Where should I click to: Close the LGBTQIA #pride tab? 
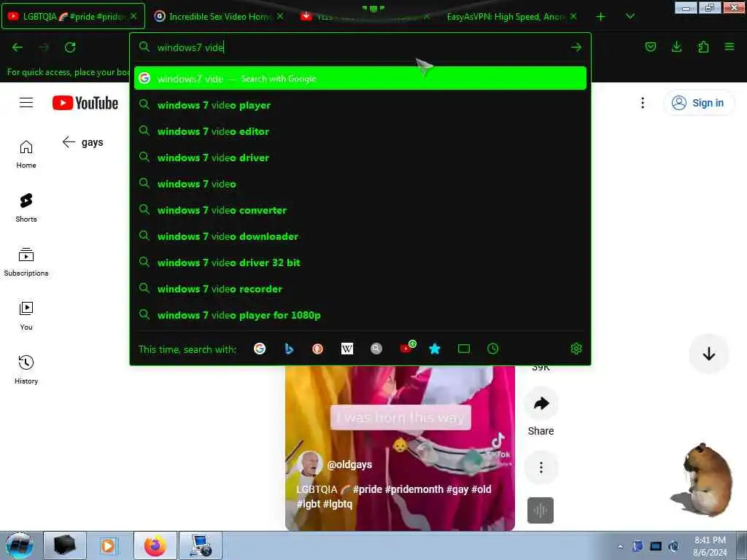point(134,16)
